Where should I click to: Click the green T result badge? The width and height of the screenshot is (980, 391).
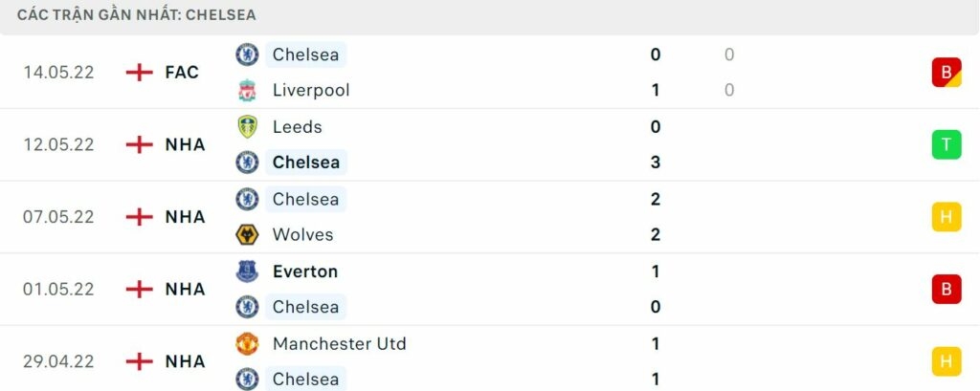coord(946,144)
